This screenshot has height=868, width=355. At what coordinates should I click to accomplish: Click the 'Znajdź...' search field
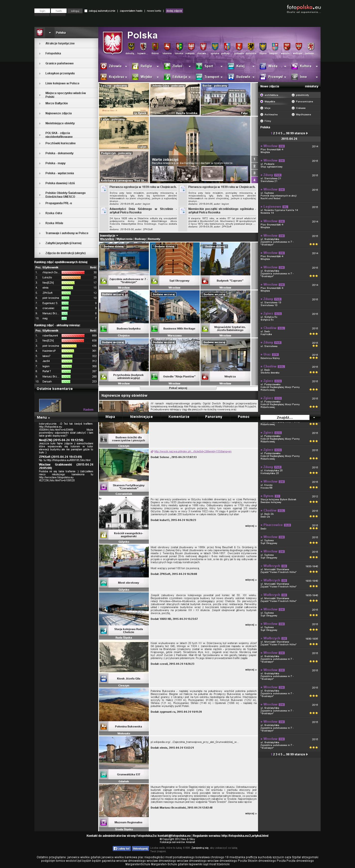pos(284,417)
